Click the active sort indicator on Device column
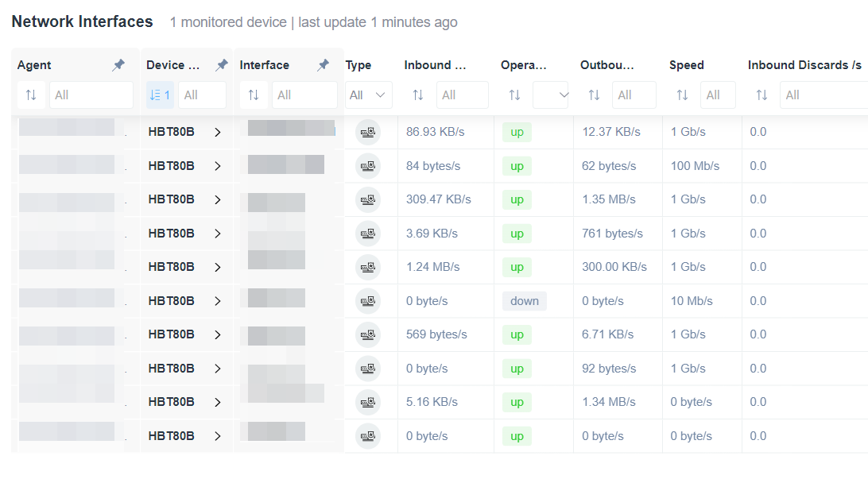 tap(159, 95)
